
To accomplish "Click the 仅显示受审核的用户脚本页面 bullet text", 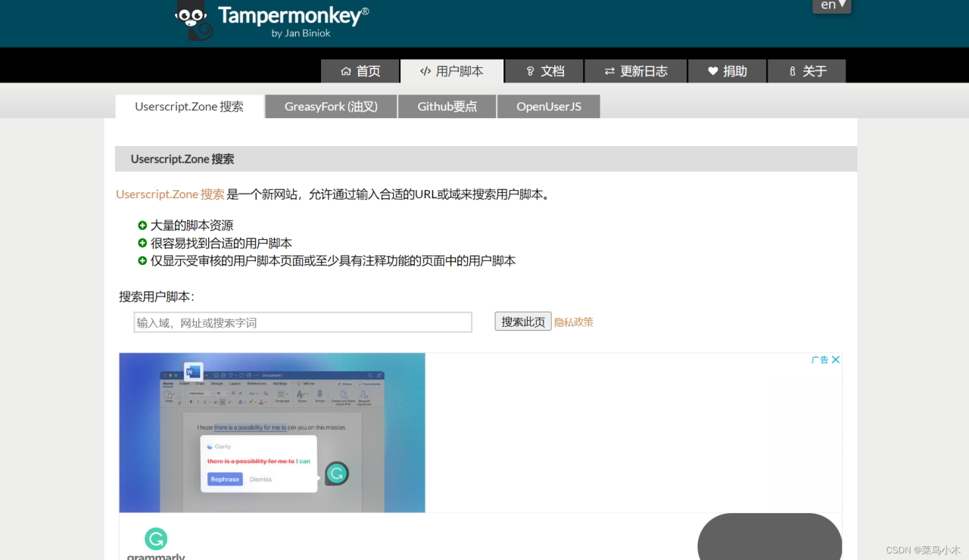I will pos(333,260).
